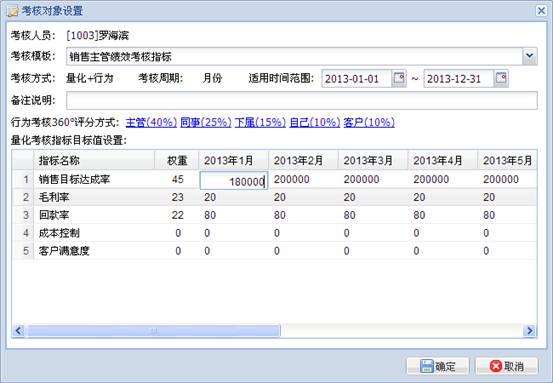Open the 下属(15%) link
Image resolution: width=553 pixels, height=383 pixels.
(x=260, y=122)
